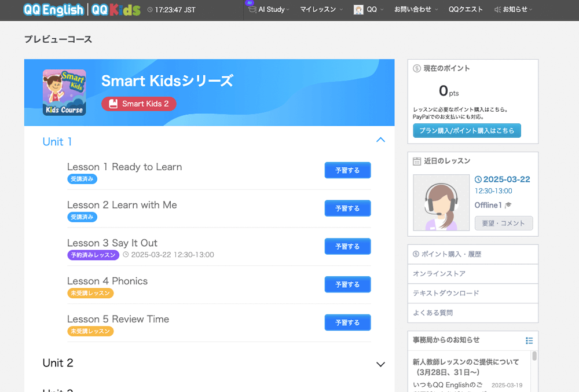The height and width of the screenshot is (392, 579).
Task: Click the coin icon next to 現在のポイント
Action: point(416,68)
